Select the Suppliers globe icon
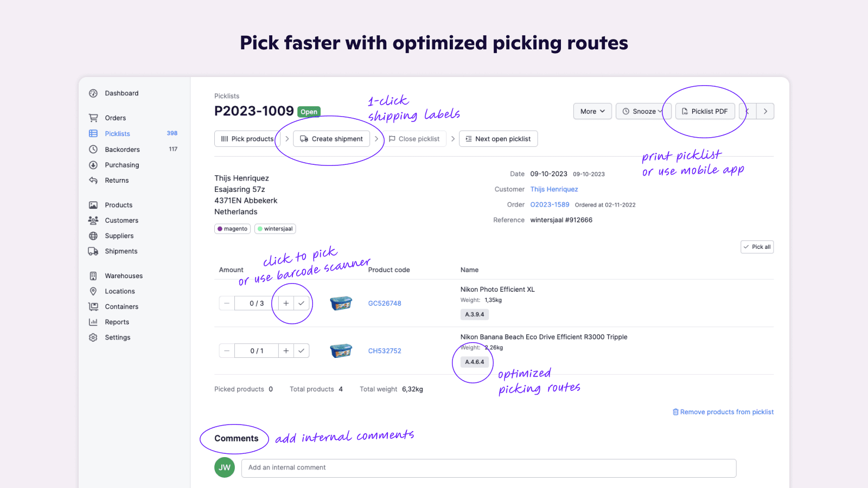Viewport: 868px width, 488px height. (x=93, y=235)
